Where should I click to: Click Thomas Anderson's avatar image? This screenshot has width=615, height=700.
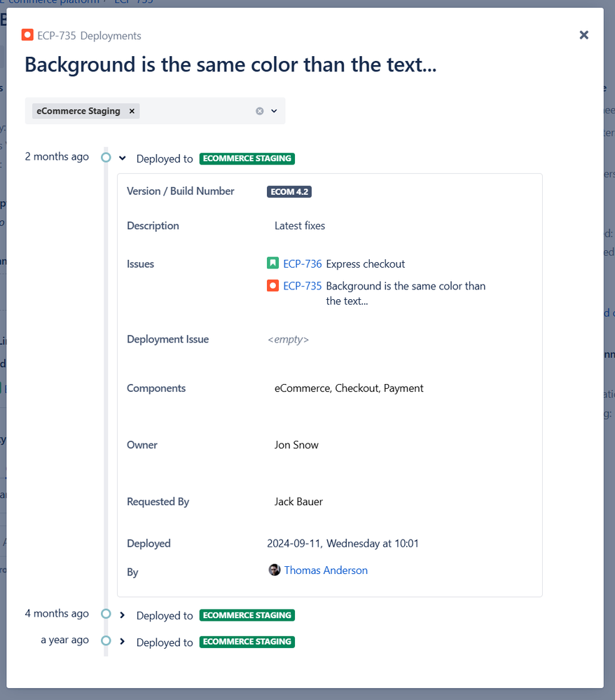pyautogui.click(x=274, y=570)
